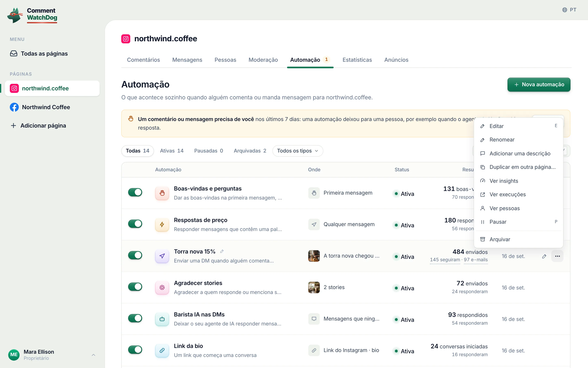The image size is (588, 368).
Task: Open the 2 stories thumbnail
Action: [314, 287]
